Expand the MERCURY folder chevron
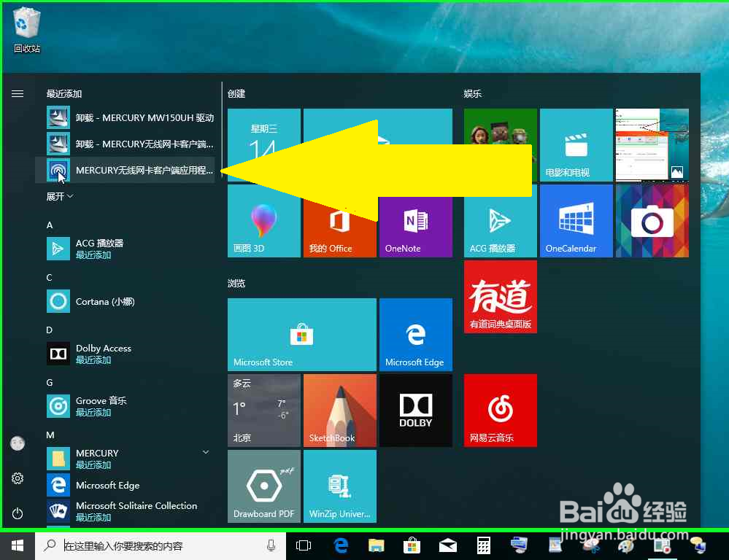This screenshot has height=560, width=729. 206,452
